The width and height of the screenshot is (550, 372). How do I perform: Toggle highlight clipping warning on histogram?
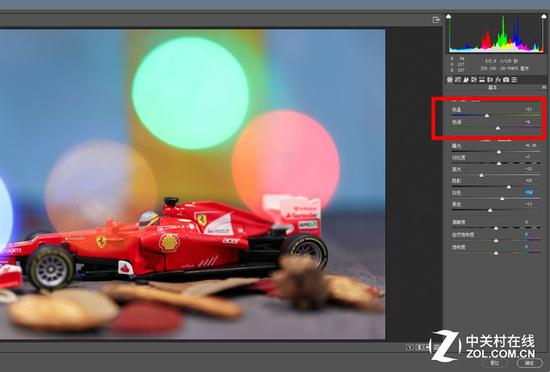(x=544, y=16)
